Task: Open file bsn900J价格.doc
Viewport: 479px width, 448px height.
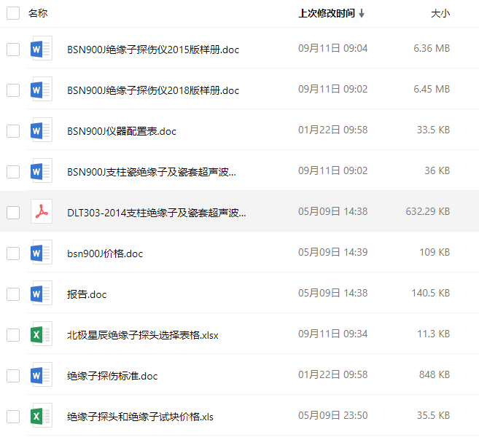Action: click(105, 254)
